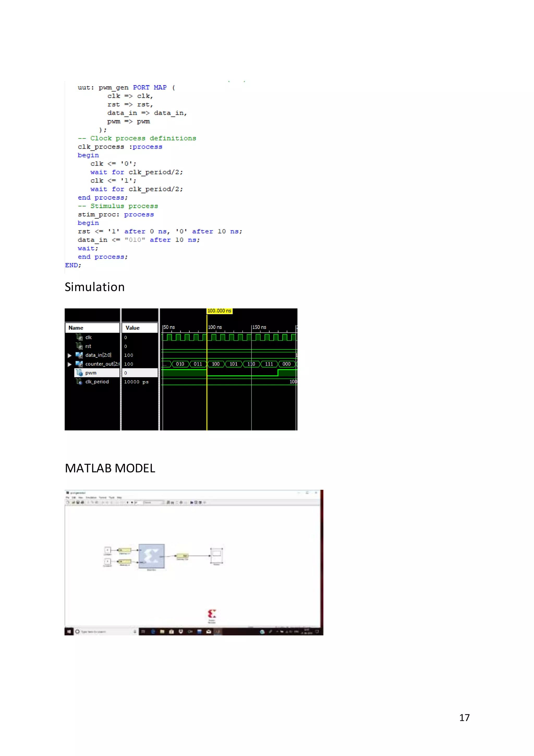Click the Save icon in Simulink toolbar
Viewport: 534px width, 756px height.
[78, 502]
